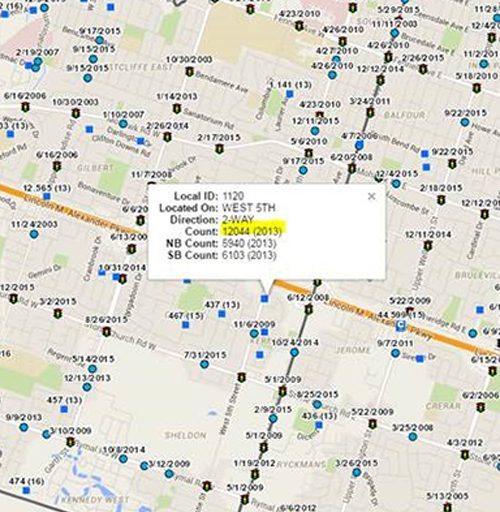500x512 pixels.
Task: Click the blue circle marker dated 12/11/2015
Action: click(315, 131)
